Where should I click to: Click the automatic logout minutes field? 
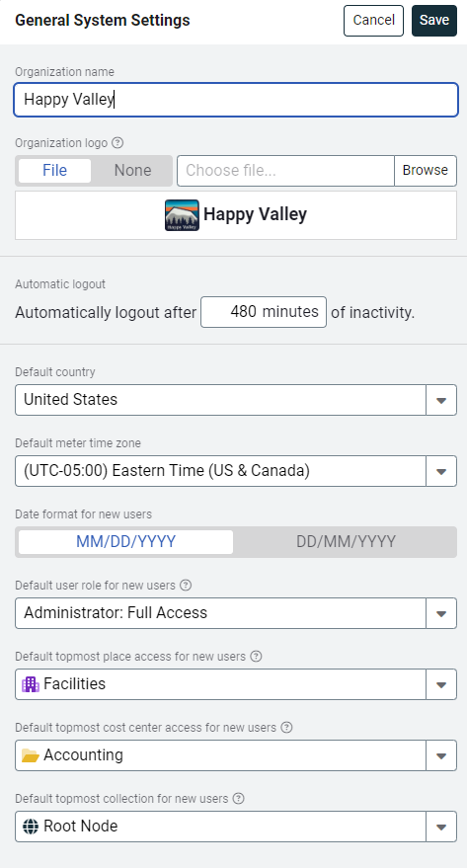tap(264, 312)
